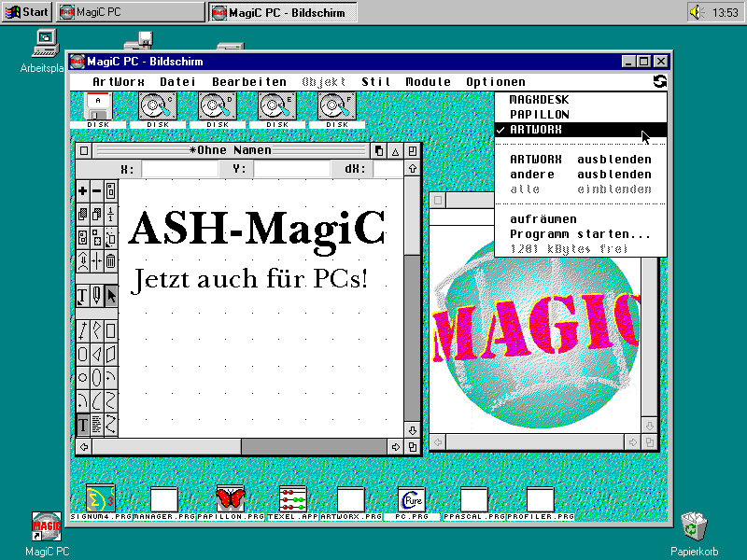Choose Programm starten... menu entry
The height and width of the screenshot is (560, 747).
tap(581, 234)
